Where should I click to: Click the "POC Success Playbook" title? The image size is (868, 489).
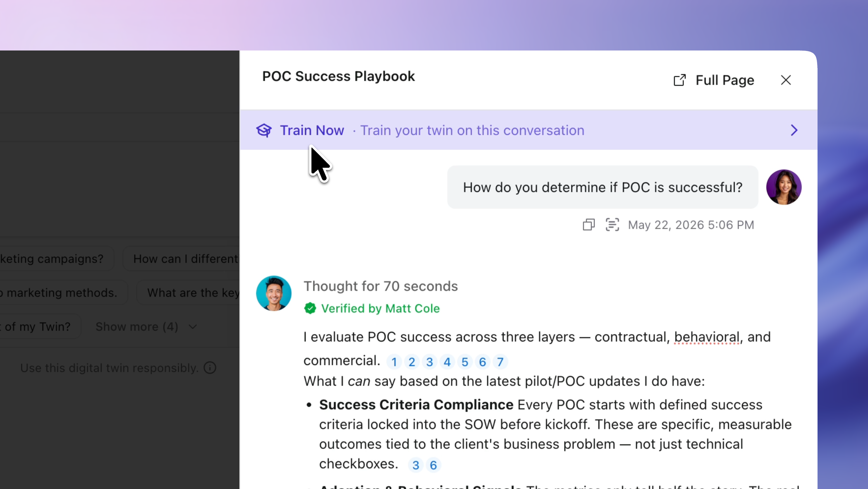(x=338, y=76)
